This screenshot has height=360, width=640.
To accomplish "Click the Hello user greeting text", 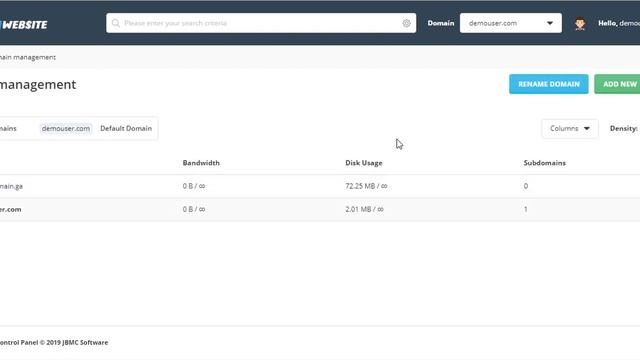I will coord(619,23).
